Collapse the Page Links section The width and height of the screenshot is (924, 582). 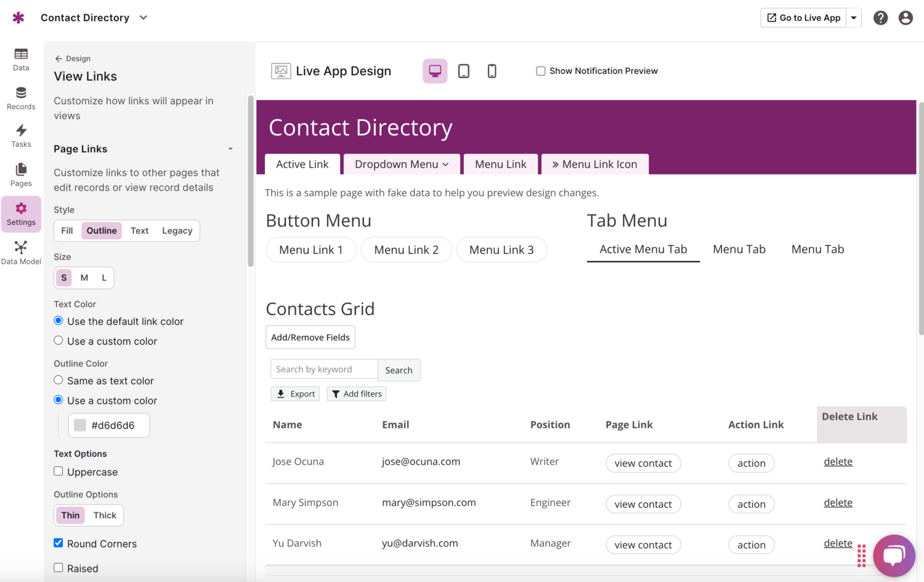pyautogui.click(x=230, y=149)
